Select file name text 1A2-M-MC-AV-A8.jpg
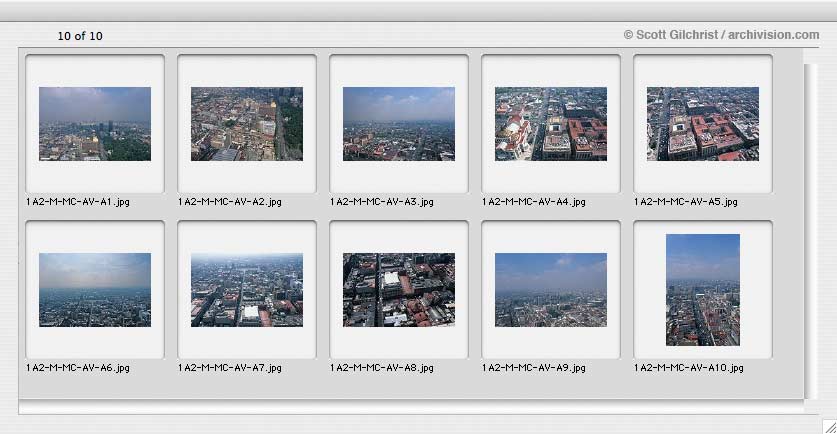 382,368
